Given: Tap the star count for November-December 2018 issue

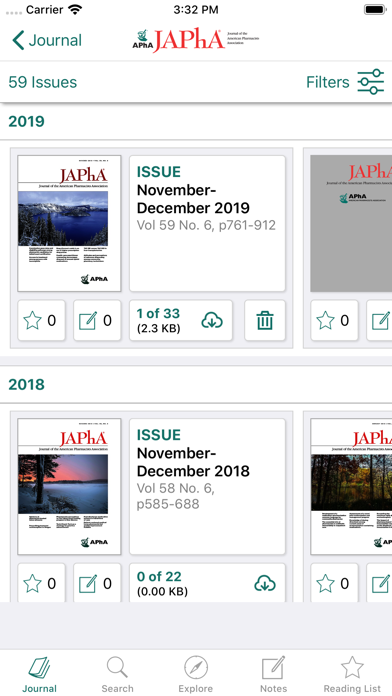Looking at the screenshot, I should [41, 582].
